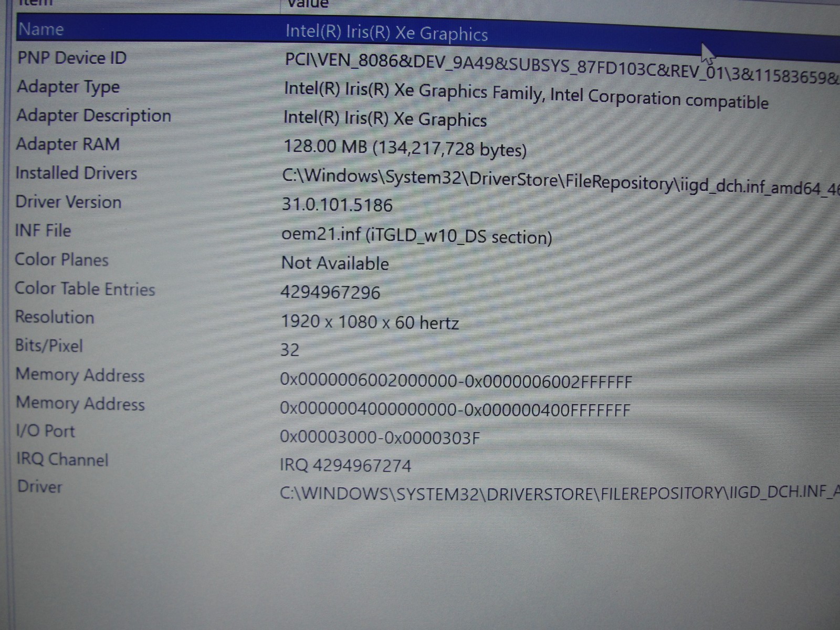Click the Driver Version label

[x=68, y=202]
